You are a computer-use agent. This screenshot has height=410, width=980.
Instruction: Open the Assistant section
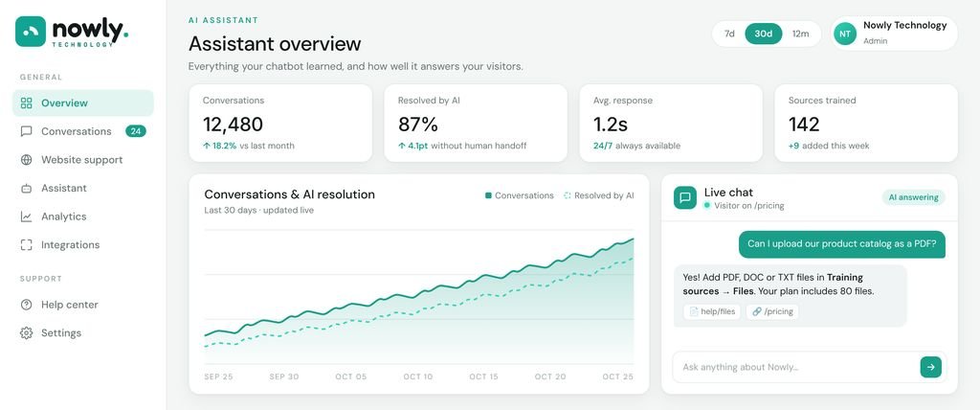coord(83,188)
